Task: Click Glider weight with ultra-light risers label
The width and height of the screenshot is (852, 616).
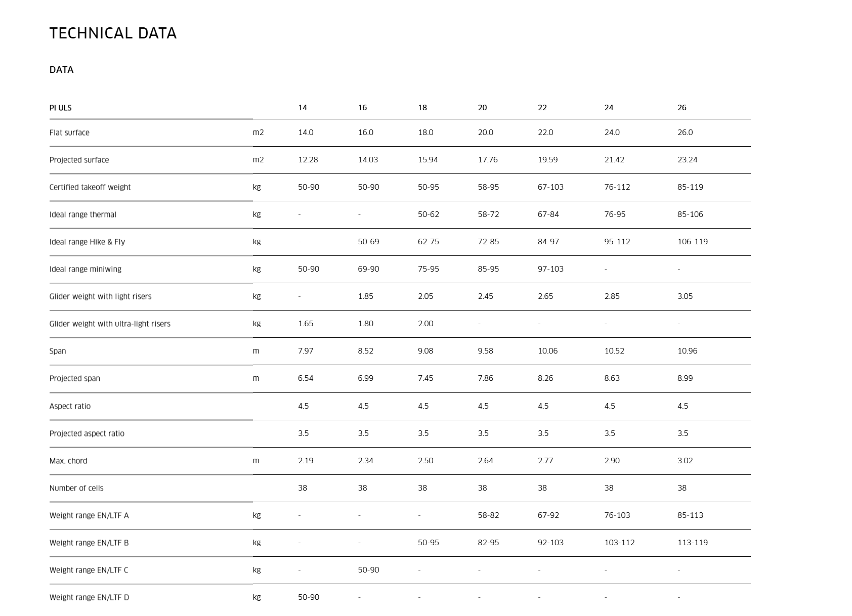Action: pos(110,324)
